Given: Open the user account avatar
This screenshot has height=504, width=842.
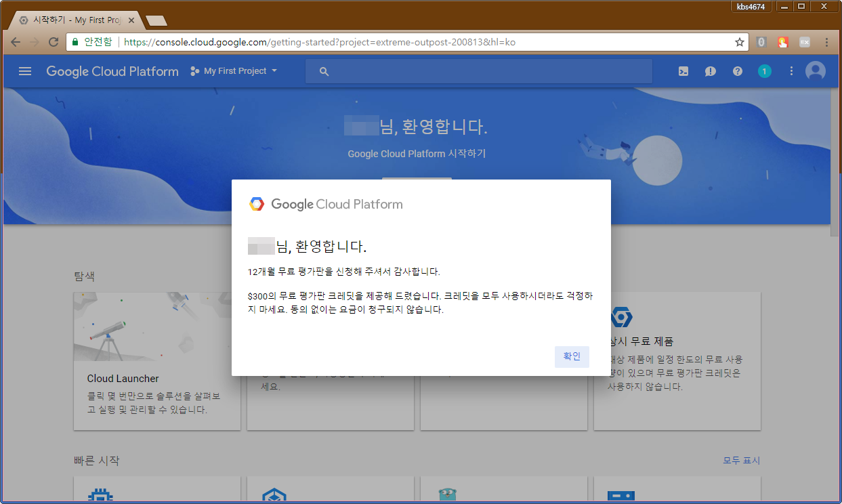Looking at the screenshot, I should coord(816,71).
